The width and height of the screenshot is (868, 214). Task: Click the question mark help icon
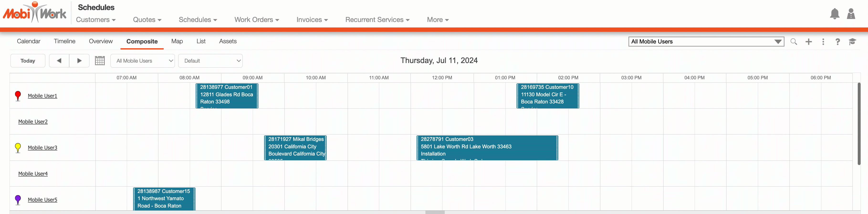click(837, 42)
